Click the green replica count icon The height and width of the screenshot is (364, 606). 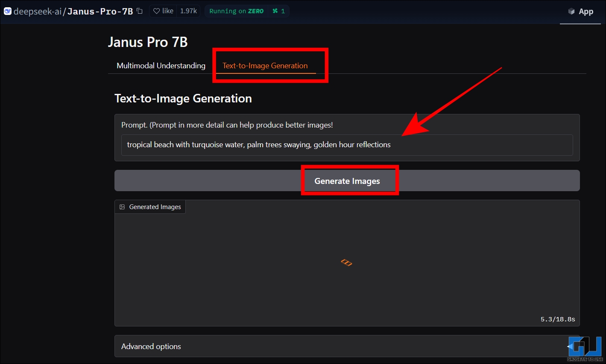click(x=275, y=11)
